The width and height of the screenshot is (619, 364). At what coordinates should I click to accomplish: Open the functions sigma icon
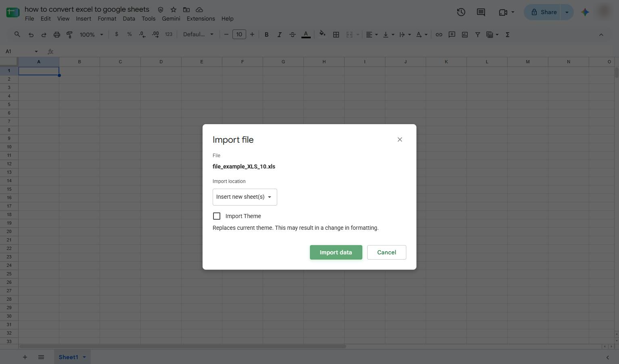508,35
